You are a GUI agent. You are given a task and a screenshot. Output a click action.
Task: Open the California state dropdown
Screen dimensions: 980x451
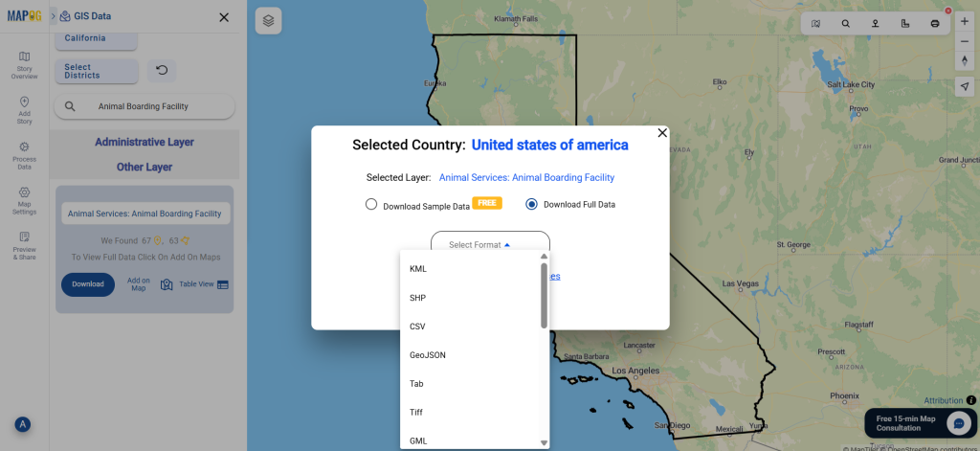click(96, 38)
